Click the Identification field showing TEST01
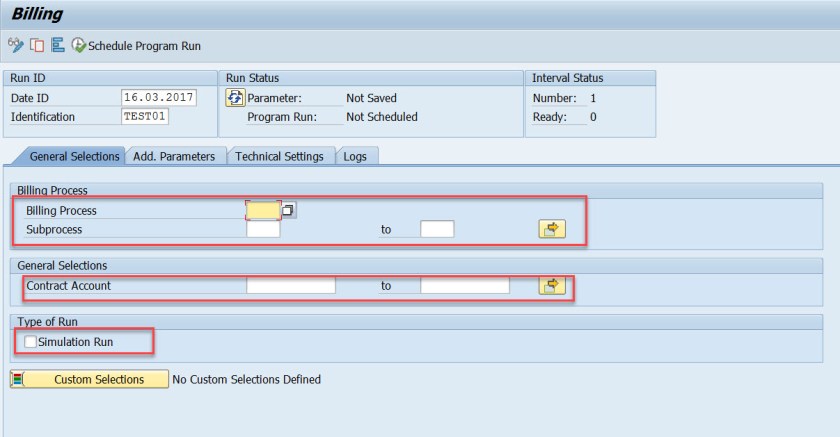840x437 pixels. (145, 116)
